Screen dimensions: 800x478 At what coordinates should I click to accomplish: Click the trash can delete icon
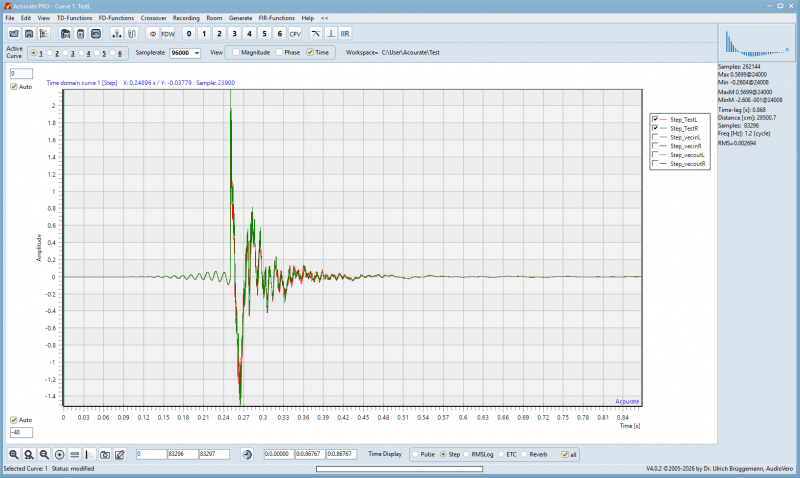pyautogui.click(x=81, y=34)
